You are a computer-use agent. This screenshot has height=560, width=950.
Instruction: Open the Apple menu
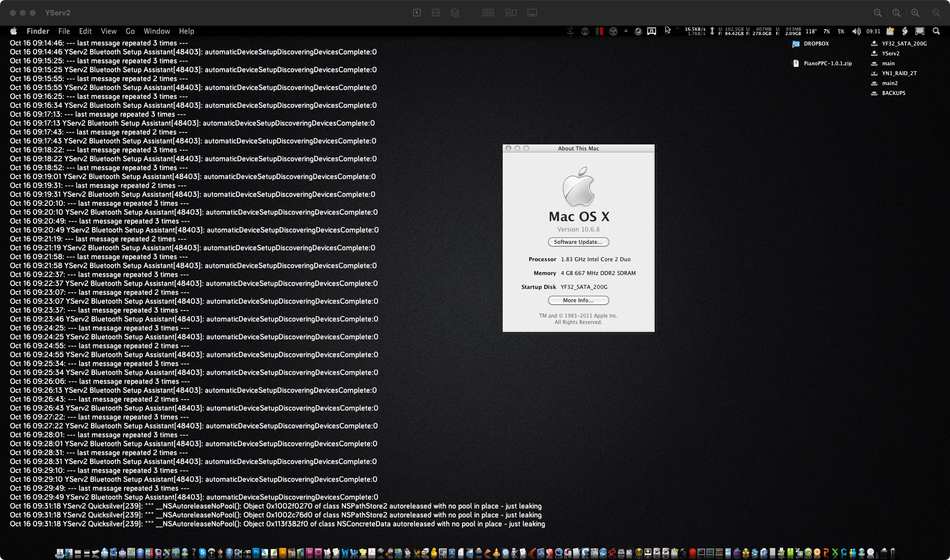13,31
